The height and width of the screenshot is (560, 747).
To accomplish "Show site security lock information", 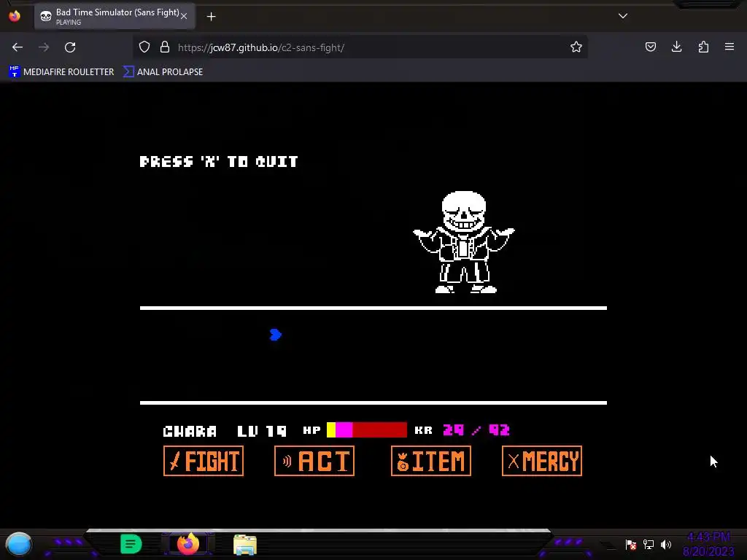I will tap(165, 47).
